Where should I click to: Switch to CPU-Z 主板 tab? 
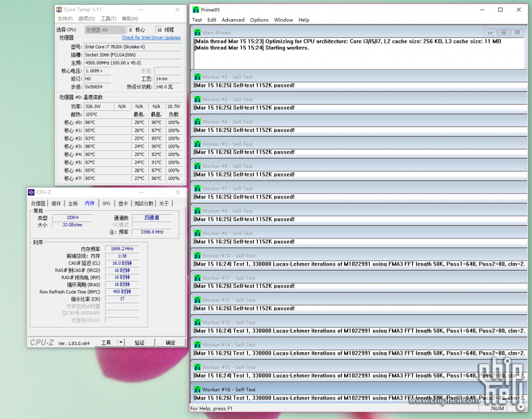click(x=73, y=203)
